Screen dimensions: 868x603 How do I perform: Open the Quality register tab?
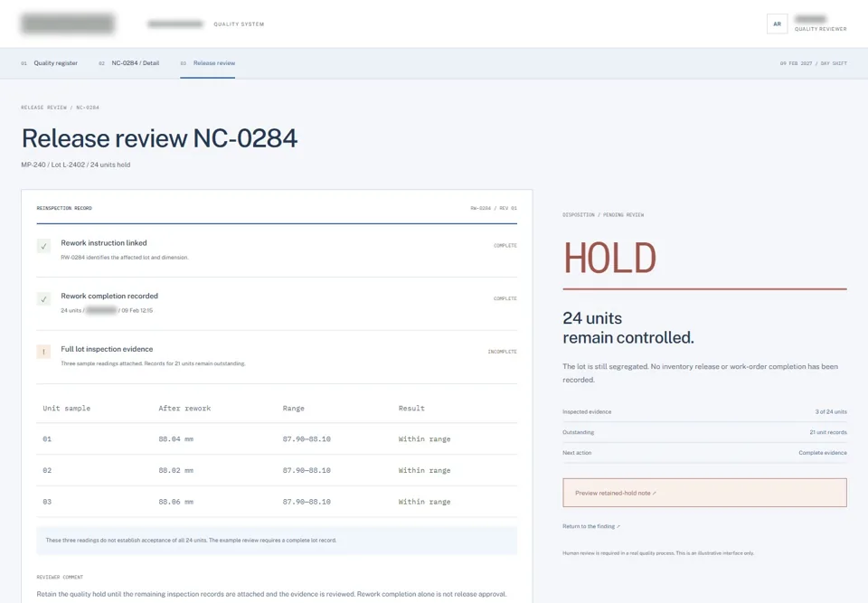[49, 63]
